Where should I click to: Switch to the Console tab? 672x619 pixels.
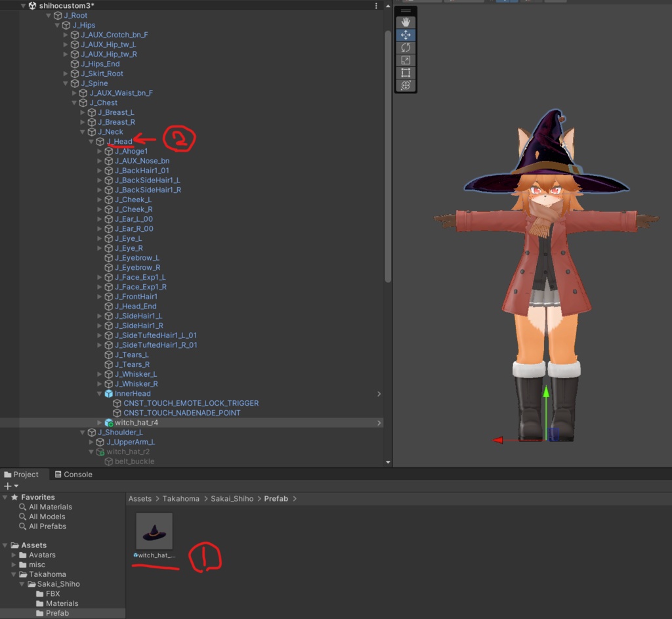[73, 474]
